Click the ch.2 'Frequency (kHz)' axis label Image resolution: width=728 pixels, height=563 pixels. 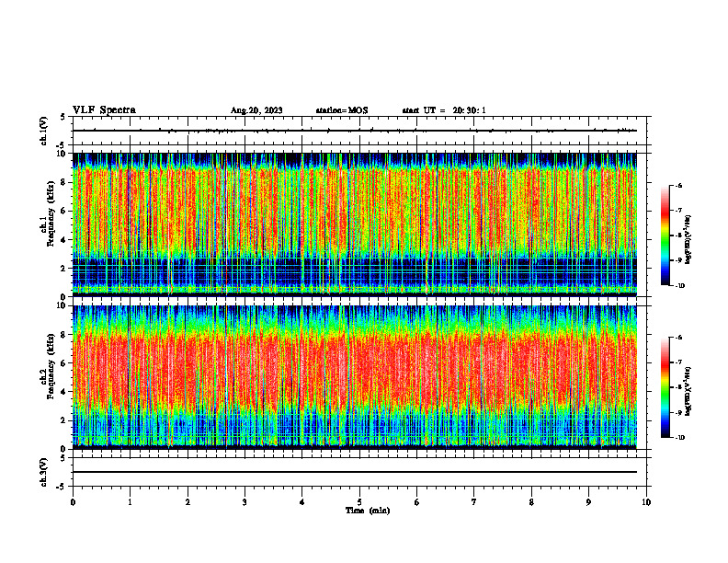[51, 366]
